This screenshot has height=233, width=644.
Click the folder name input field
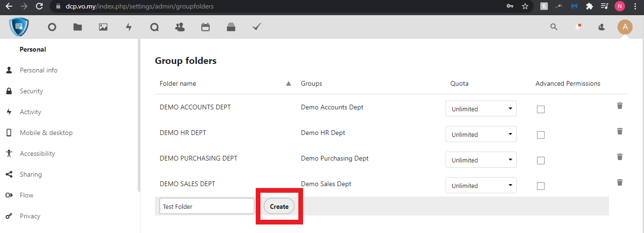click(x=206, y=206)
